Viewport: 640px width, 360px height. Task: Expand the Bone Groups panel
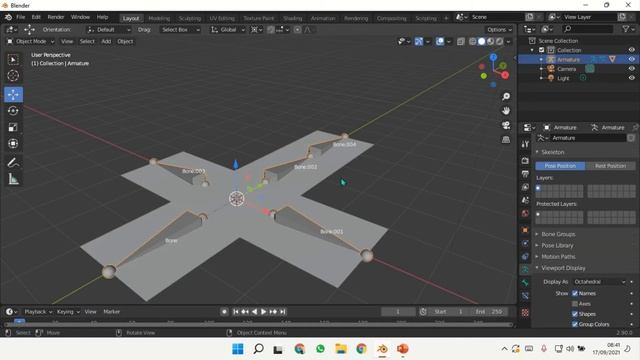[558, 234]
